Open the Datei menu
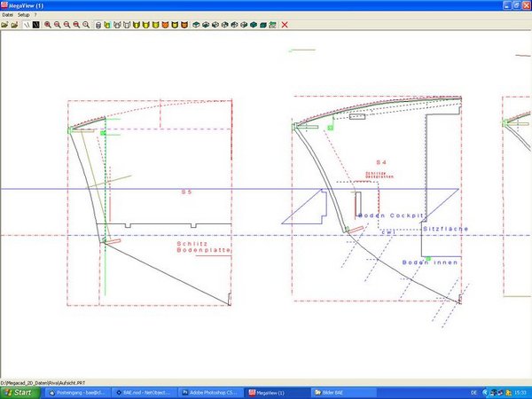The width and height of the screenshot is (532, 399). (x=8, y=16)
